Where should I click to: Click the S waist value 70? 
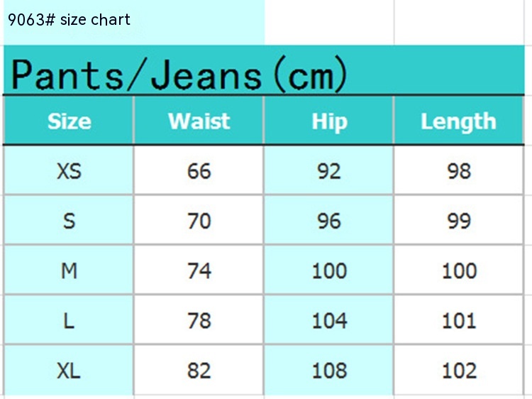coord(199,221)
